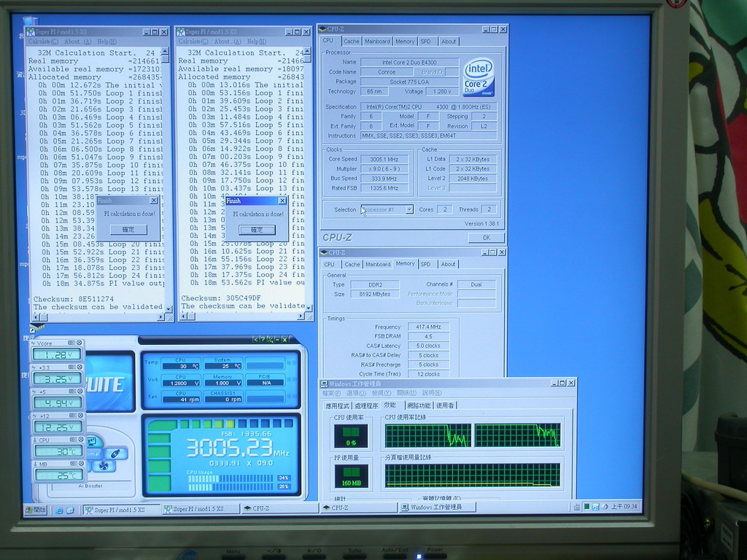The image size is (747, 560).
Task: Close the MB temperature monitor panel
Action: point(81,463)
